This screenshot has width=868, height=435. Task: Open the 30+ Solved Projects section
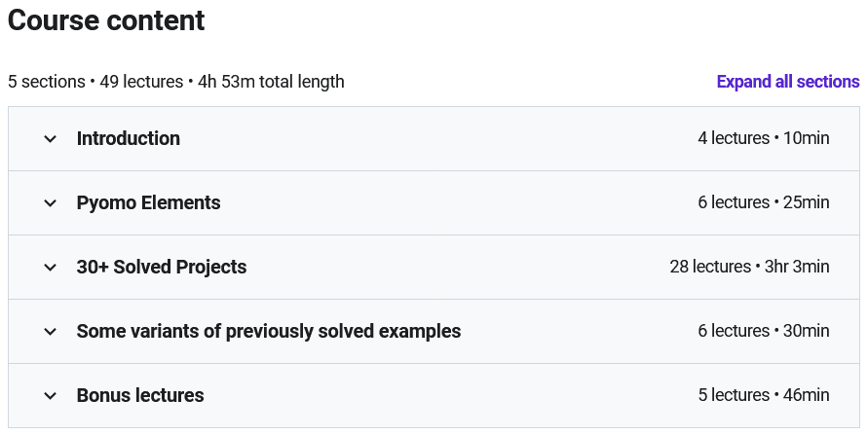[162, 267]
